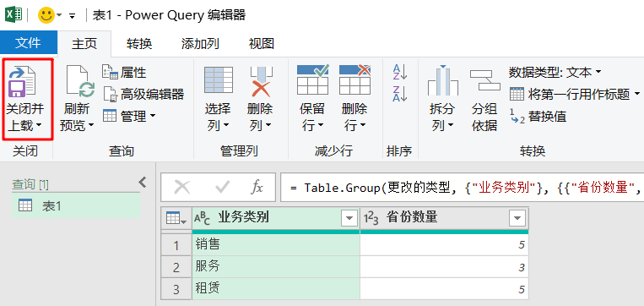Select row number 2 header
Viewport: 644px width, 306px height.
tap(176, 267)
